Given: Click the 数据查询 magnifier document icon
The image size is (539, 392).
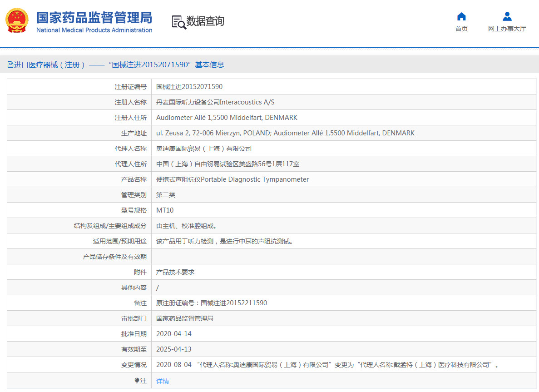Looking at the screenshot, I should coord(179,22).
